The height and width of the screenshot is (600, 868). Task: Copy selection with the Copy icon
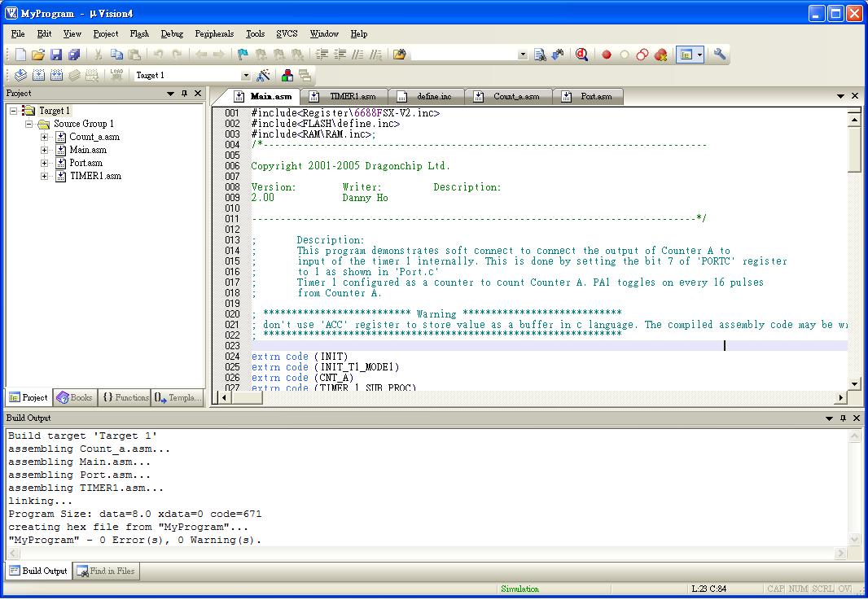(x=116, y=55)
